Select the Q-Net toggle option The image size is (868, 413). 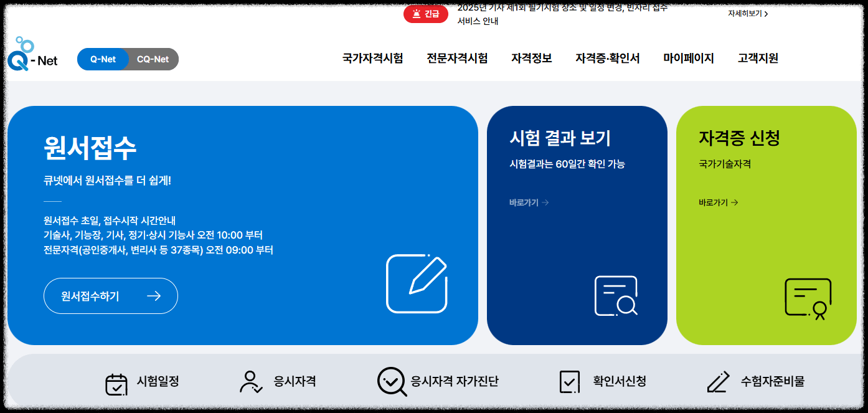click(103, 59)
